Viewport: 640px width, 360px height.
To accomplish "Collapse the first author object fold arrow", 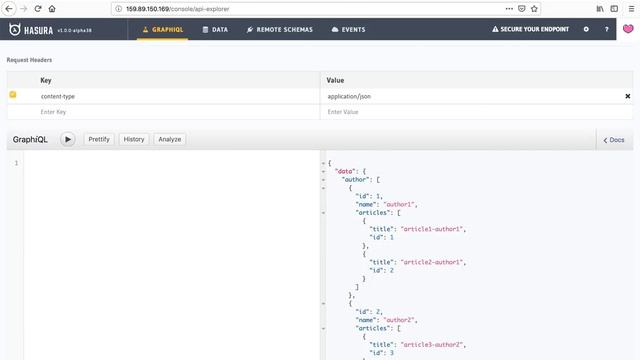I will (x=323, y=188).
